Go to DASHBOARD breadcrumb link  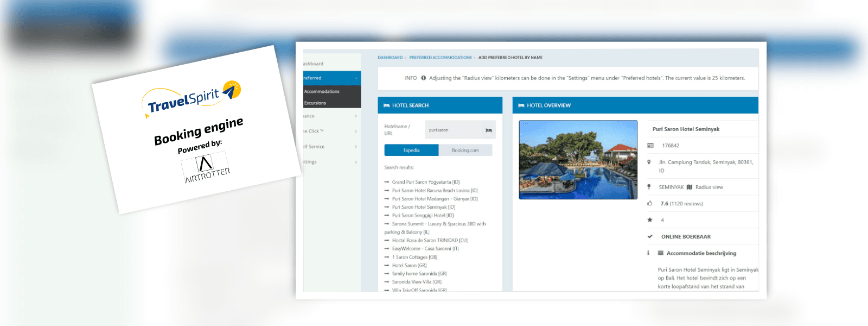390,58
